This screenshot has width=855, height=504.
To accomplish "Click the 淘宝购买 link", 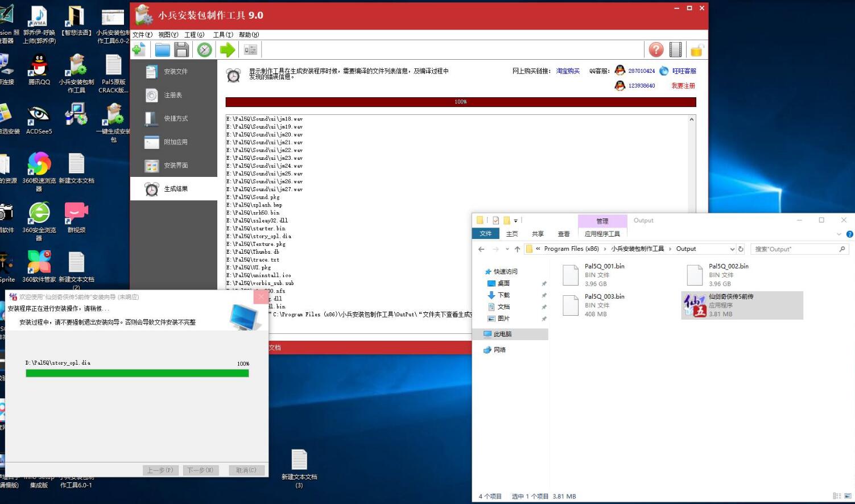I will click(568, 71).
